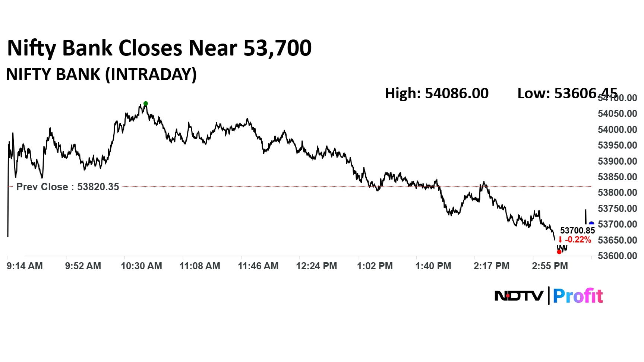This screenshot has height=362, width=644.
Task: Select the Low: 53606.45 label
Action: point(567,93)
